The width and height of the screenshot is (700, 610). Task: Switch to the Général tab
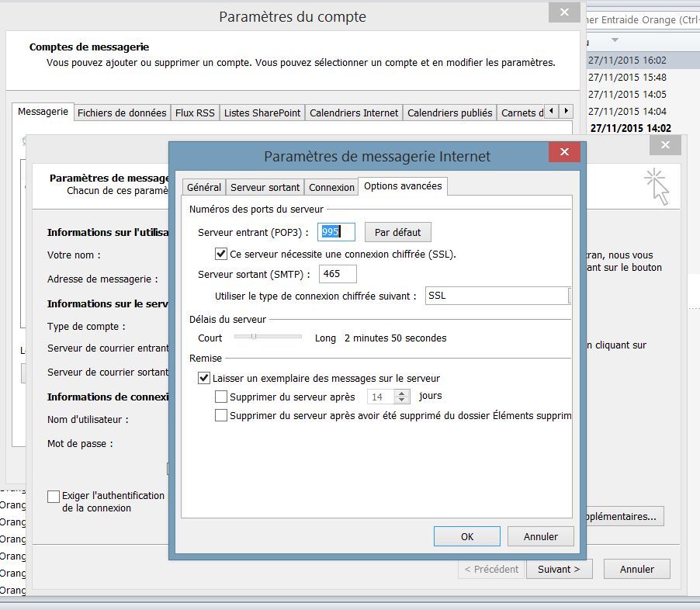point(204,187)
